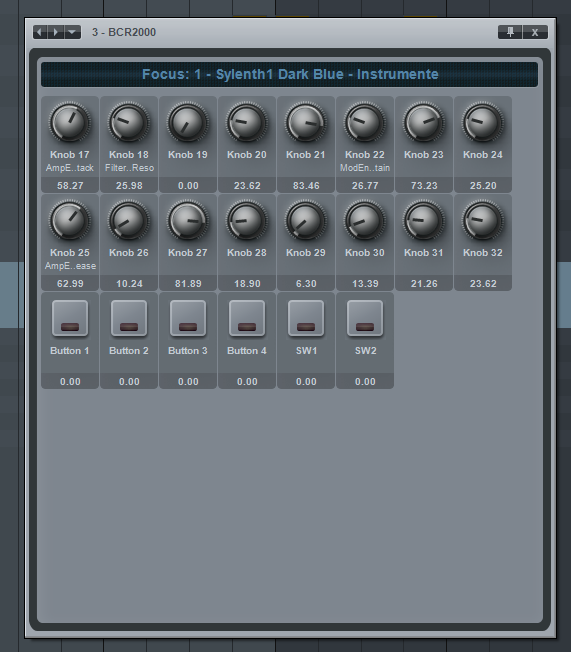Toggle Button 1 on
This screenshot has height=652, width=571.
(x=70, y=318)
